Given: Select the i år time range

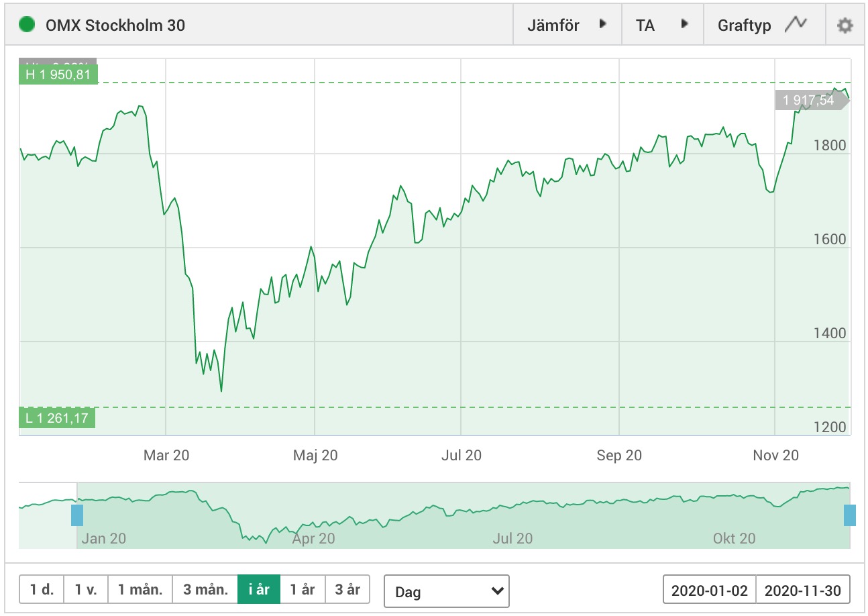Looking at the screenshot, I should pos(259,590).
